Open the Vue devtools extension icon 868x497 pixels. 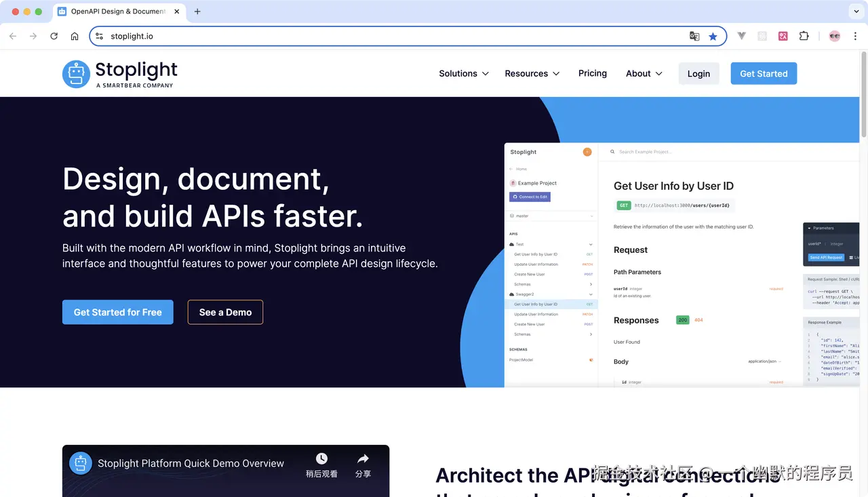coord(742,36)
